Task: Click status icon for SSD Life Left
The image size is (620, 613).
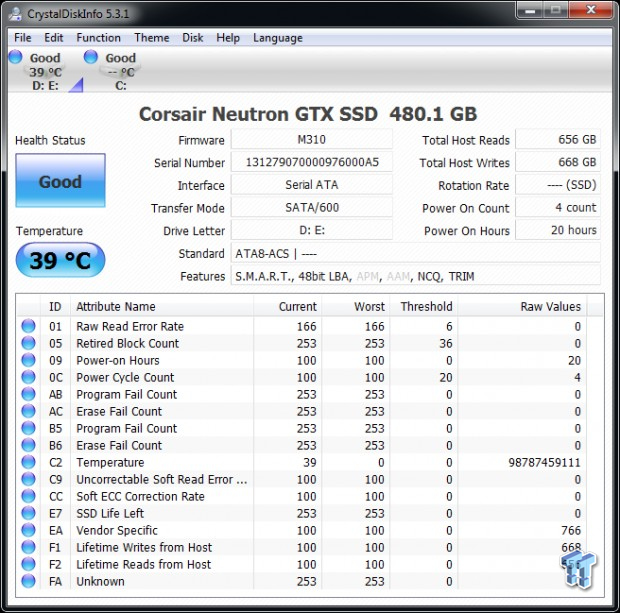Action: [x=28, y=513]
